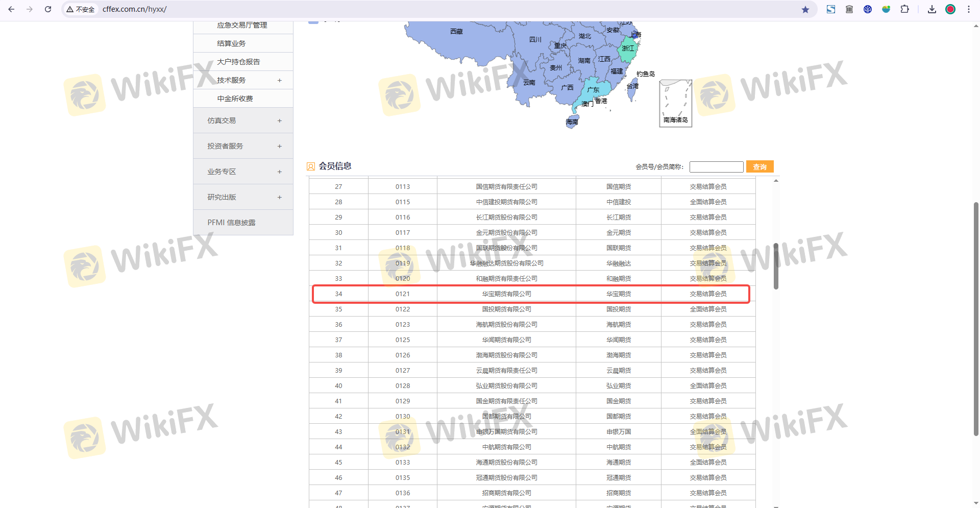This screenshot has width=980, height=508.
Task: Open the watermelon profile avatar
Action: coord(950,9)
